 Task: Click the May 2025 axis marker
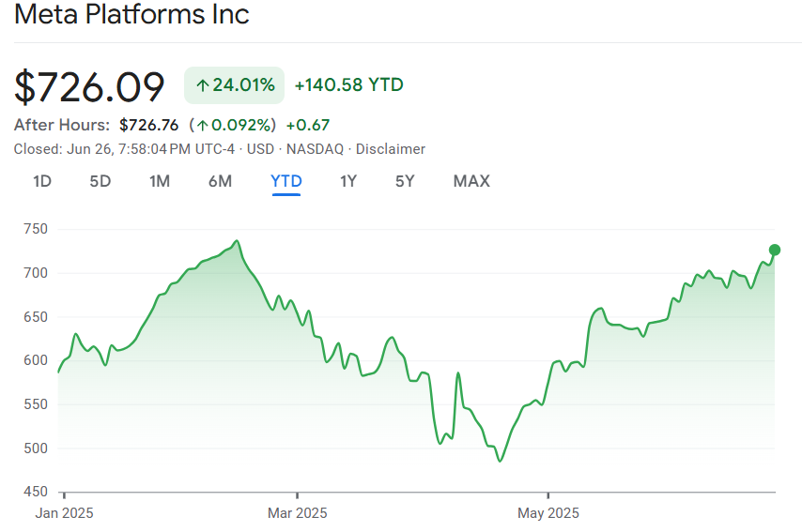548,513
